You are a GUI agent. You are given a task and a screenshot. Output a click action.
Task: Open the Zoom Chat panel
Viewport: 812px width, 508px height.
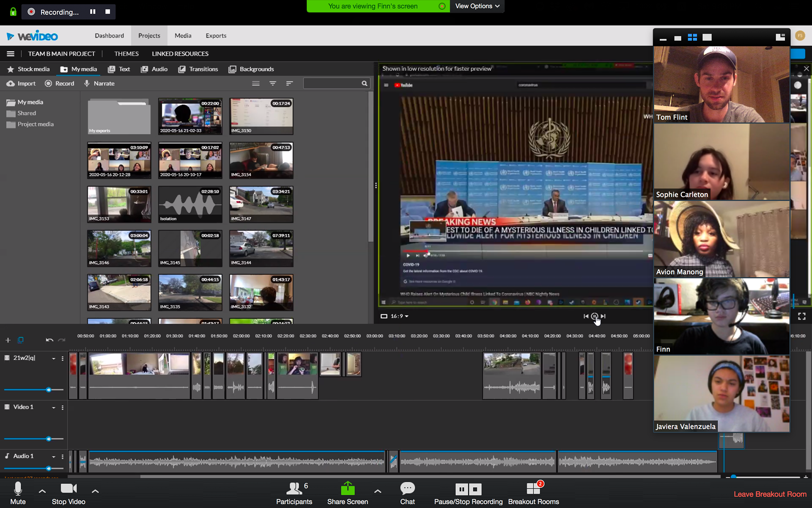click(407, 493)
